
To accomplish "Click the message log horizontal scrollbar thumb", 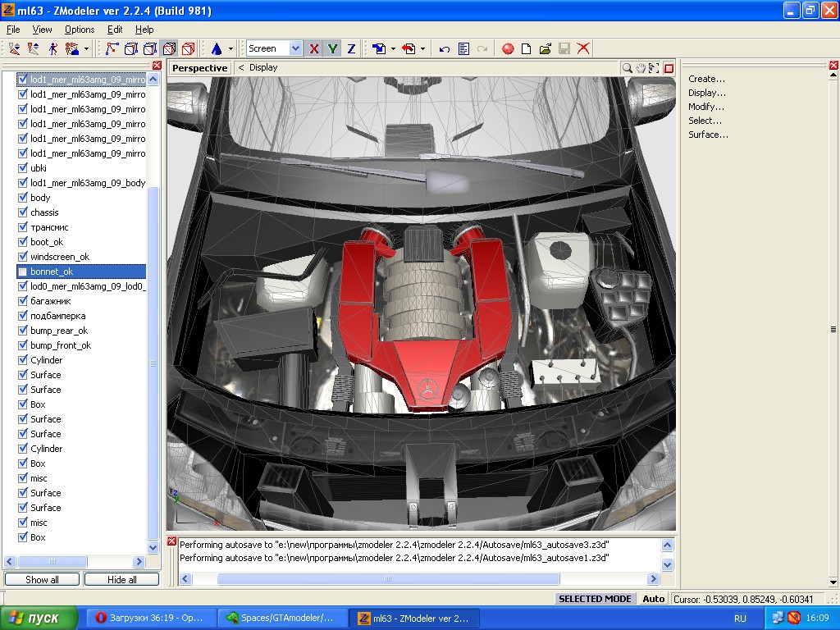I will point(388,578).
